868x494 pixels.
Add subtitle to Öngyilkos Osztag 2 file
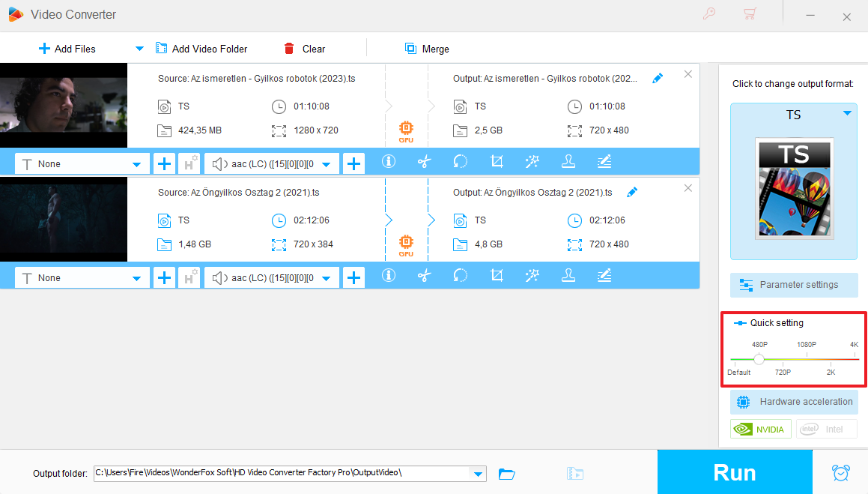165,278
